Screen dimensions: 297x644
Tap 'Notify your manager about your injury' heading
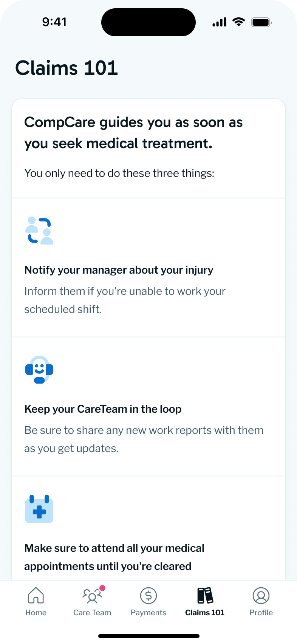(x=119, y=270)
